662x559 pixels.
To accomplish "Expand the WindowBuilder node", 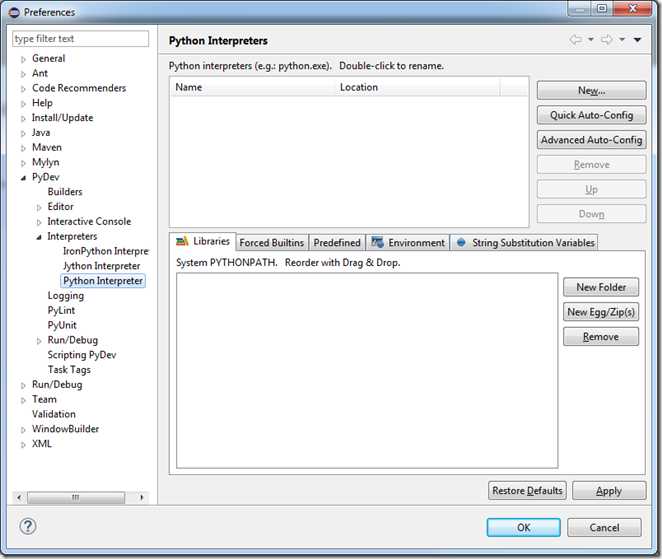I will (23, 430).
